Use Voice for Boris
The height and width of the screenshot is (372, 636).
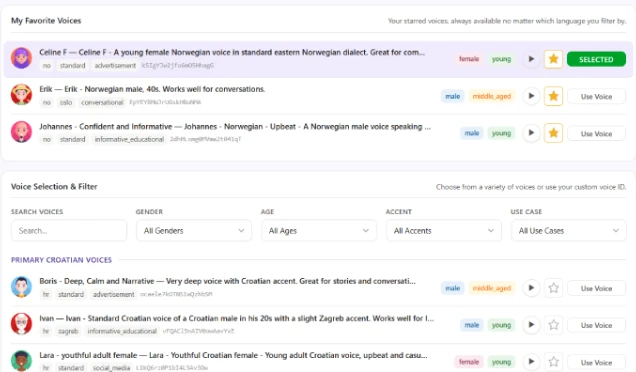tap(596, 288)
